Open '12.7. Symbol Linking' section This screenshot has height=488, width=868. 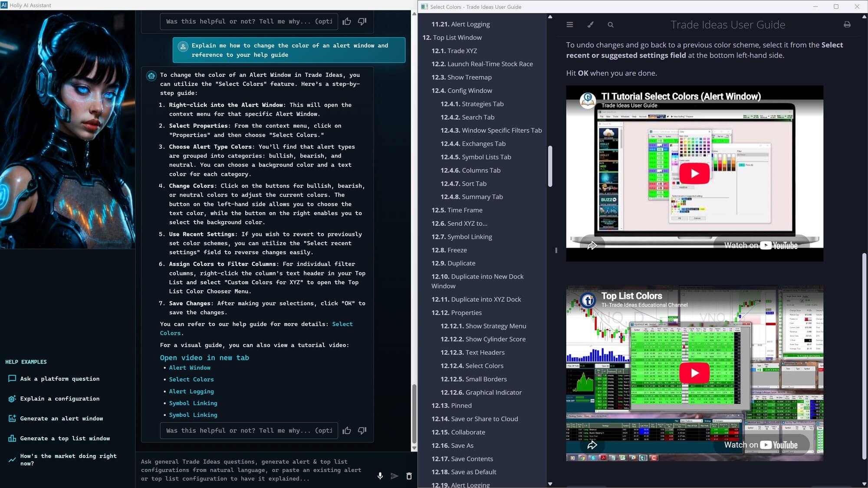461,237
